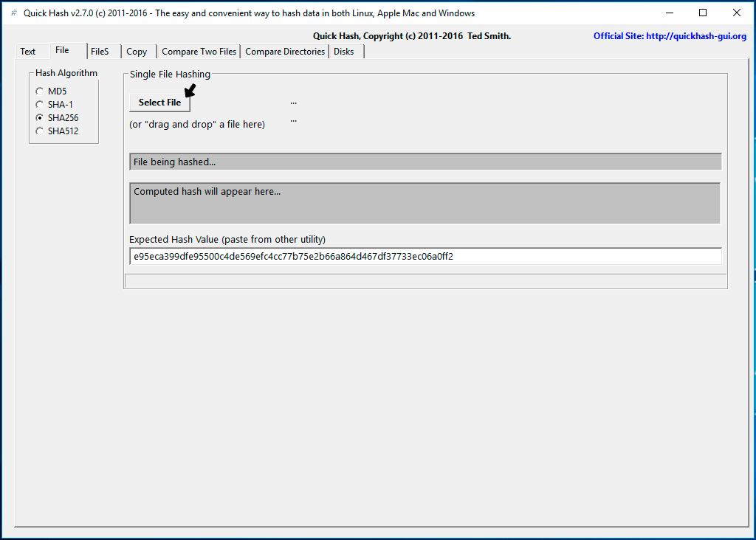The width and height of the screenshot is (756, 540).
Task: Click the Hash Algorithm group label
Action: point(66,73)
